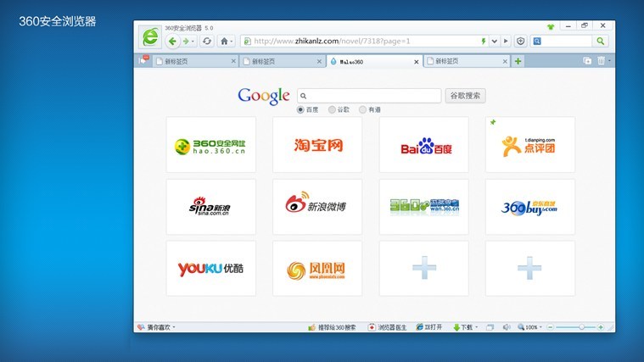This screenshot has height=362, width=644.
Task: Open the shield security icon
Action: [520, 41]
